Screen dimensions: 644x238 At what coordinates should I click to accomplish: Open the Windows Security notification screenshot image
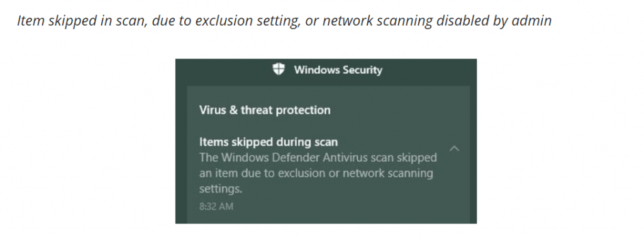point(326,141)
